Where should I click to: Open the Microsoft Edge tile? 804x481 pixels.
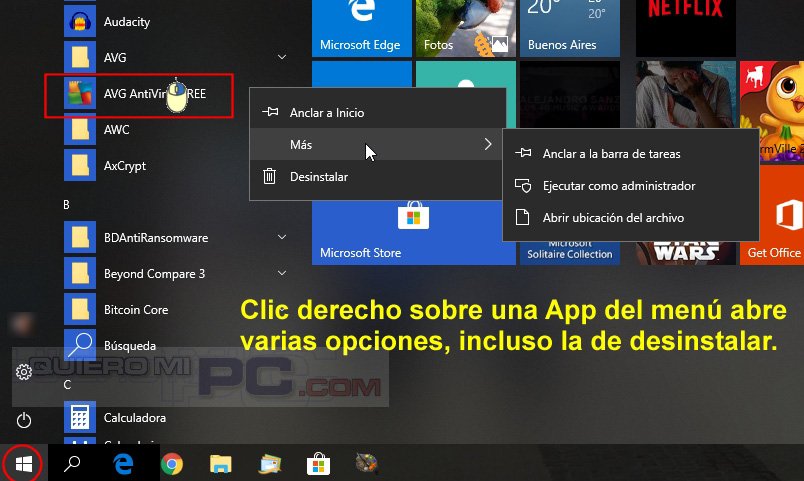pos(361,28)
